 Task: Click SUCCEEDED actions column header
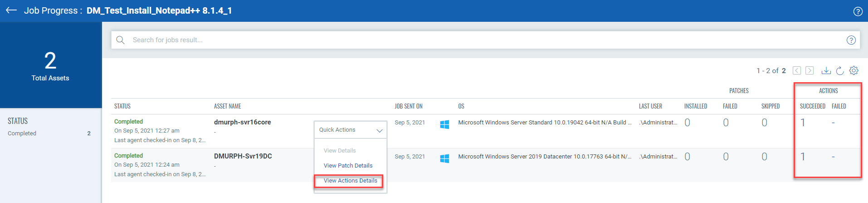(x=813, y=106)
